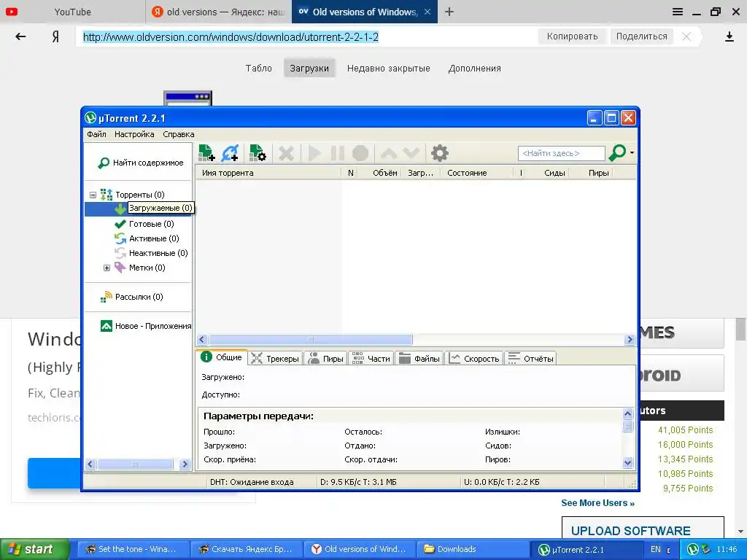Click details pane scroll up arrow
The height and width of the screenshot is (560, 747).
click(627, 414)
